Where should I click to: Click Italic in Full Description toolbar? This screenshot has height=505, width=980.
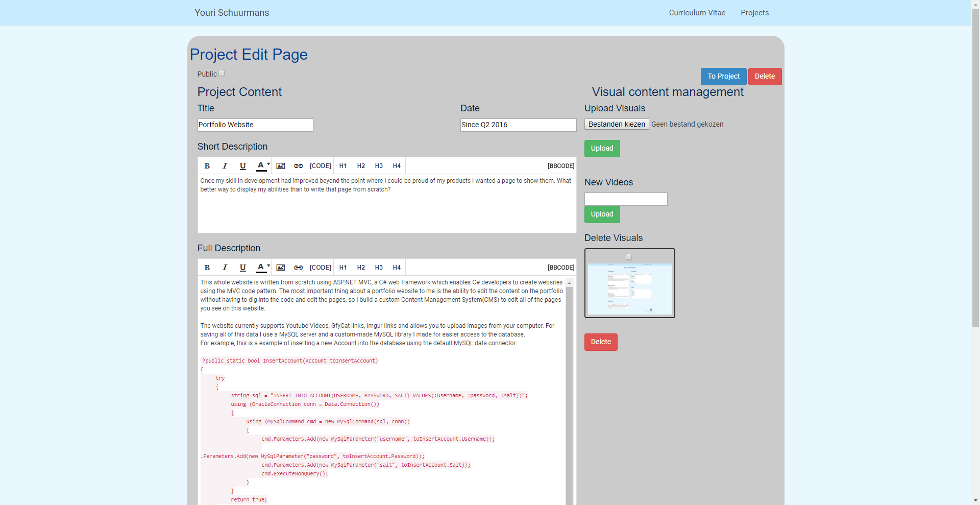(x=225, y=268)
